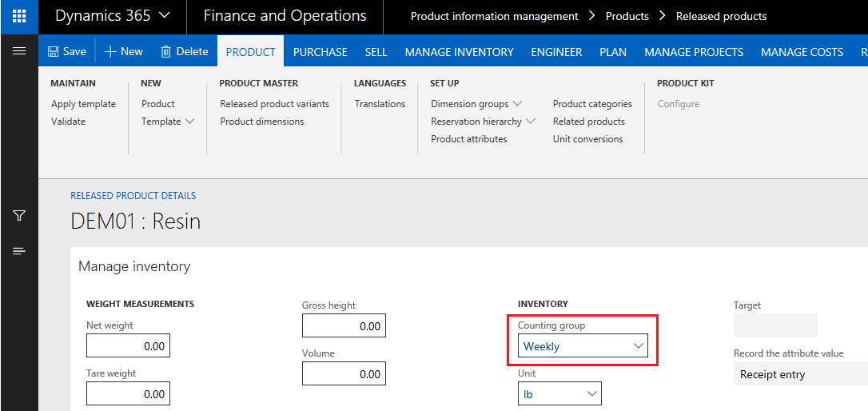The width and height of the screenshot is (868, 411).
Task: Click the Net weight input field
Action: 128,346
